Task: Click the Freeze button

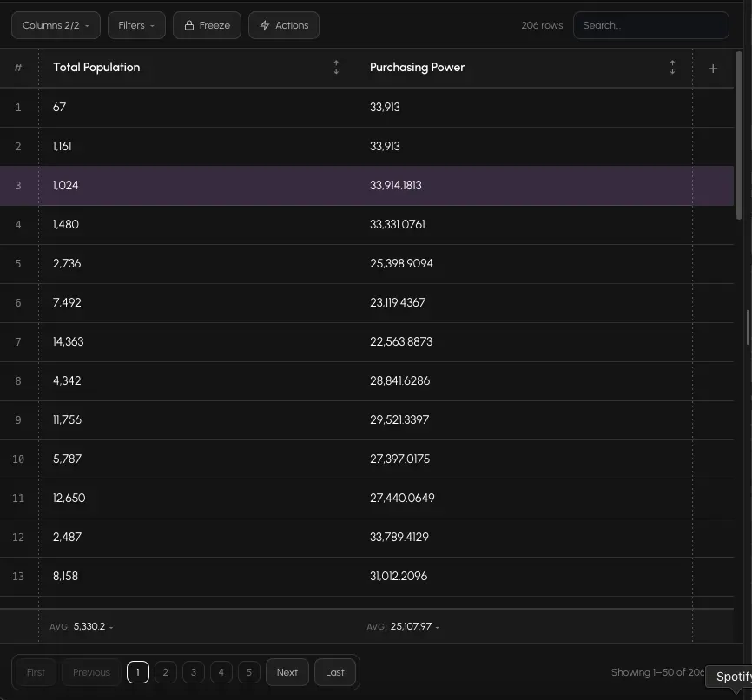Action: [207, 25]
